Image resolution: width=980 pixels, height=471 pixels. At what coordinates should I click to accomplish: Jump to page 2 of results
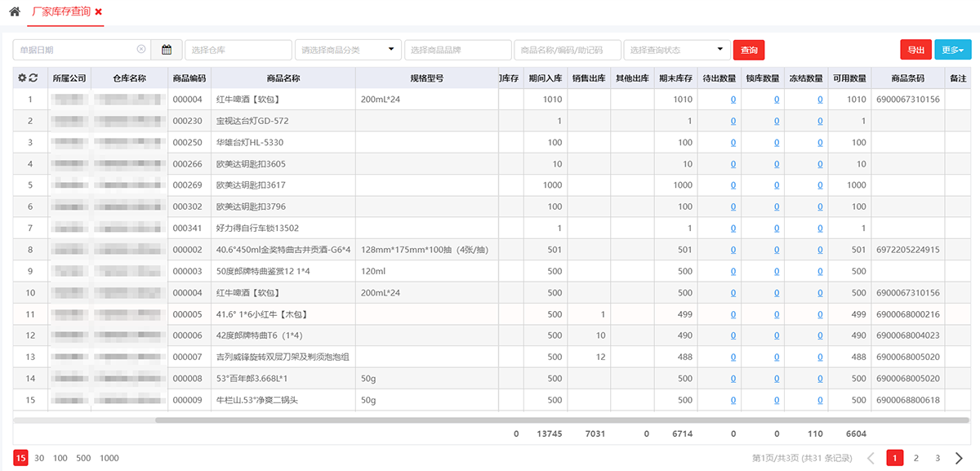pyautogui.click(x=916, y=458)
